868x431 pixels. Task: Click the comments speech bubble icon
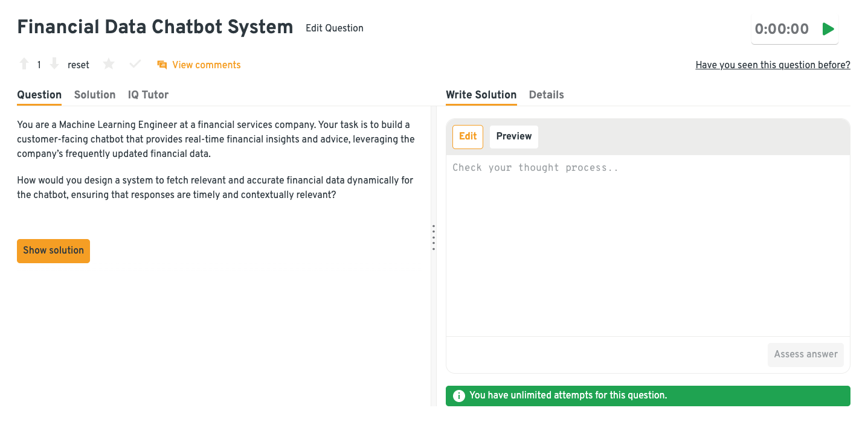pyautogui.click(x=162, y=65)
